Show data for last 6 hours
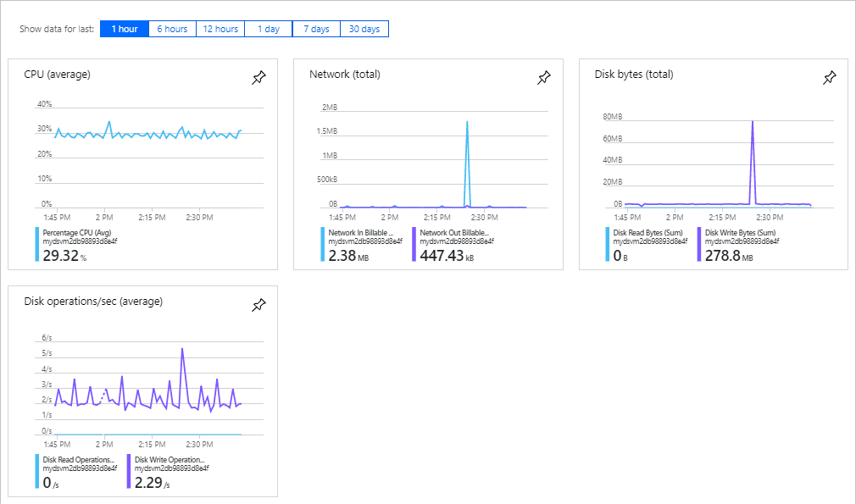856x504 pixels. [x=172, y=28]
